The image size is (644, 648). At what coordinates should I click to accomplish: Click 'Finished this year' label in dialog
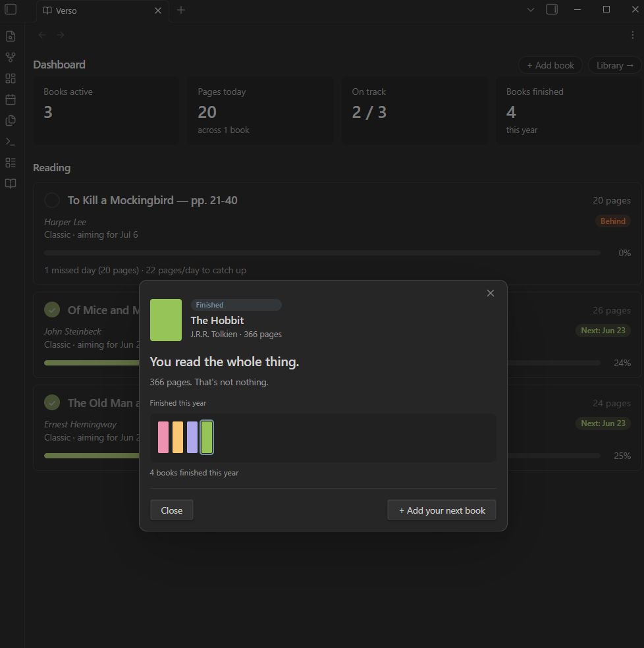point(178,403)
